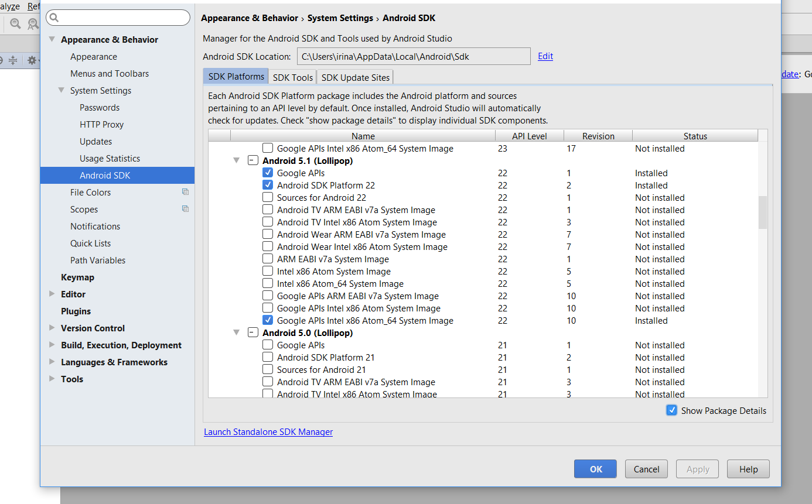812x504 pixels.
Task: Uncheck Android SDK Platform 22
Action: click(268, 185)
